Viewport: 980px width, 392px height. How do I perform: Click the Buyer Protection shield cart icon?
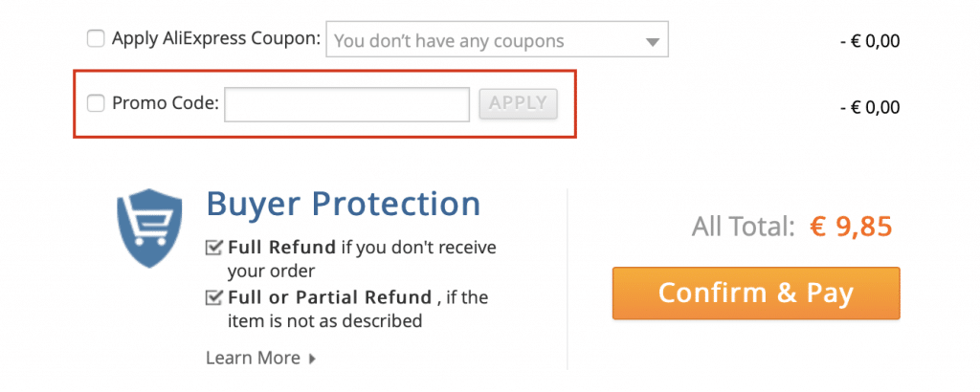coord(148,228)
